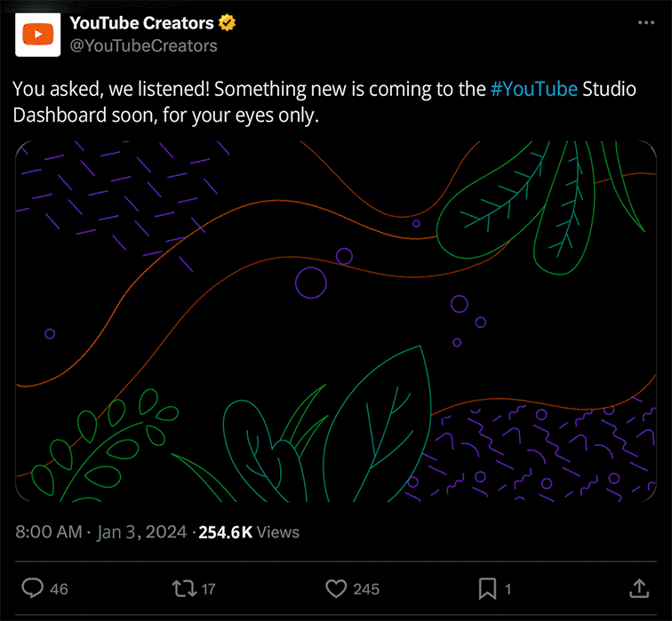Click the 17 reposts count
The image size is (672, 621).
click(x=208, y=589)
